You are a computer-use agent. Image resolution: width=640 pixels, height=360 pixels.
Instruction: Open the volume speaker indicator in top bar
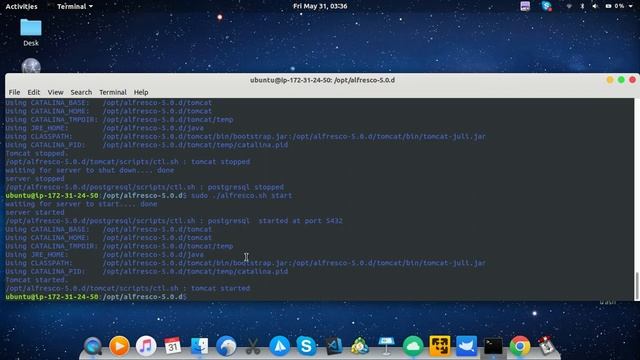595,6
